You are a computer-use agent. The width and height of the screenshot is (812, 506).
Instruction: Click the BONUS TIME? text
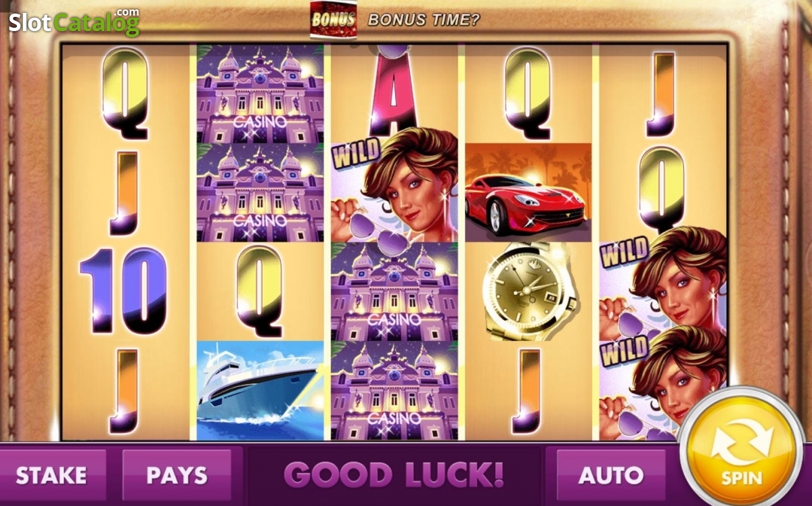click(x=424, y=20)
